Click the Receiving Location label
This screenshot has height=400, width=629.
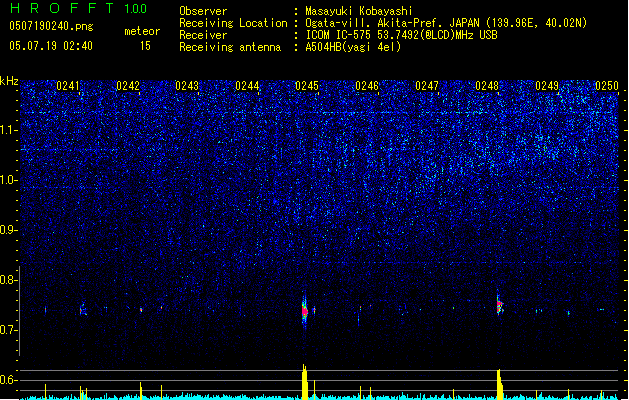(x=233, y=23)
